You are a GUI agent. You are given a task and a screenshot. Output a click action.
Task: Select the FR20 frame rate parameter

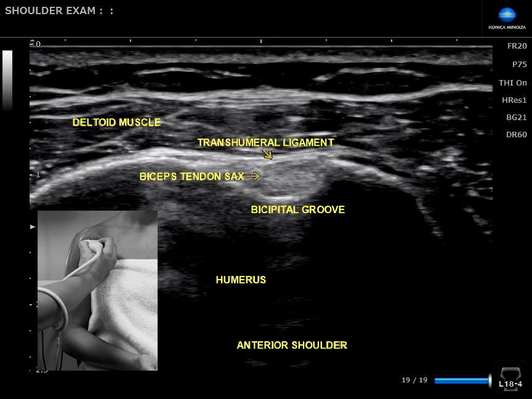pos(517,46)
